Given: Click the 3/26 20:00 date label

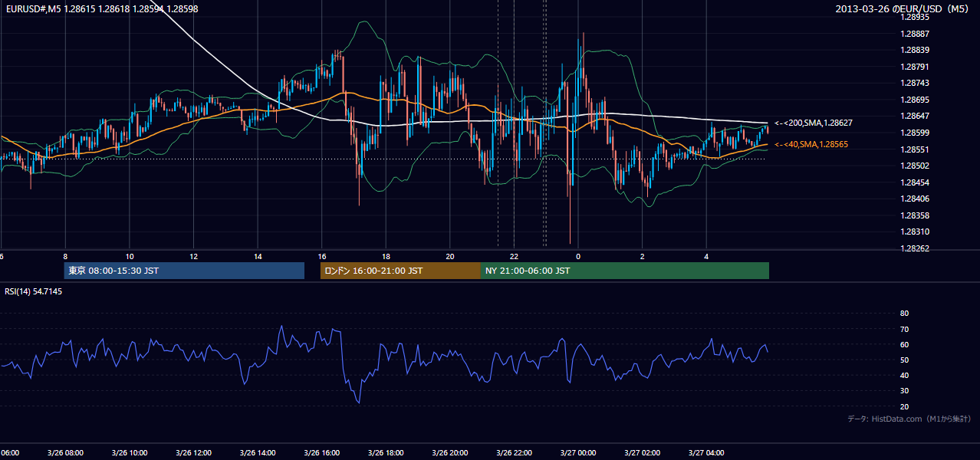Looking at the screenshot, I should tap(450, 453).
